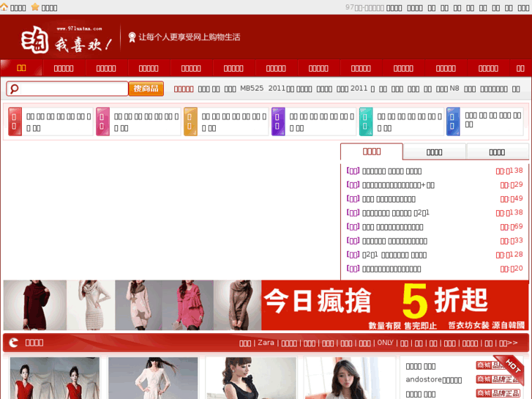Viewport: 532px width, 399px height.
Task: Click the magnifier icon inside the search box
Action: (14, 89)
